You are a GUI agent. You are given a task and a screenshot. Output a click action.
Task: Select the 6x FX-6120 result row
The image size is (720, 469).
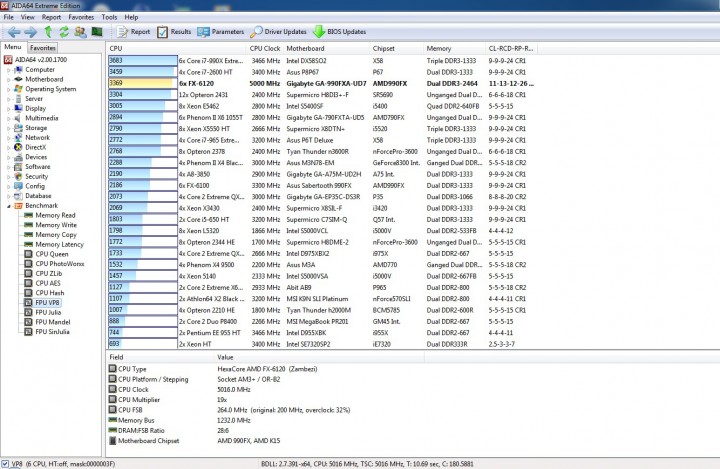[x=321, y=83]
